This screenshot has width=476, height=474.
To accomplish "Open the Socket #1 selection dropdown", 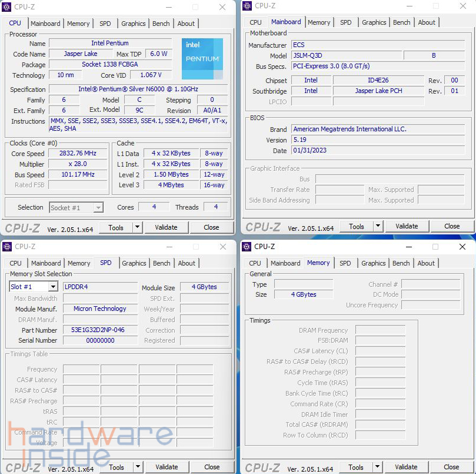I will click(98, 207).
